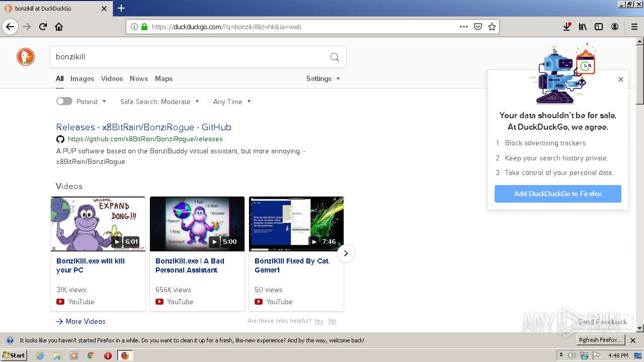Viewport: 644px width, 362px height.
Task: Launch Internet Explorer from taskbar
Action: pos(40,355)
